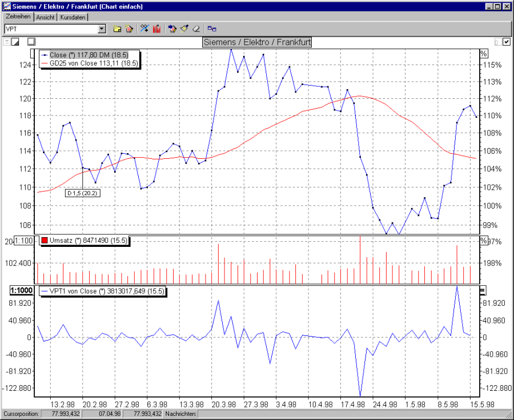The image size is (514, 420).
Task: Select the tile-windows icon at toolbar end
Action: pyautogui.click(x=212, y=28)
